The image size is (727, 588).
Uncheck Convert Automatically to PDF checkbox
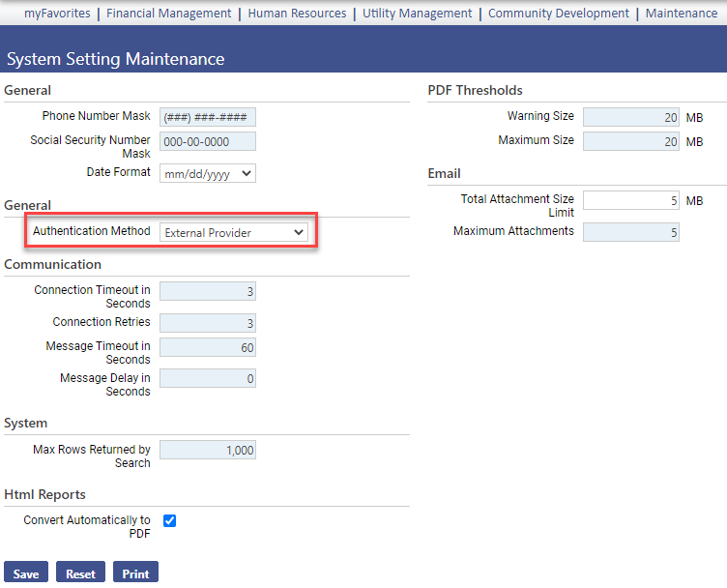[170, 520]
